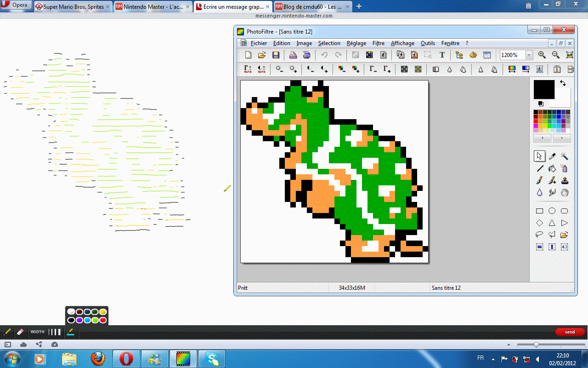The width and height of the screenshot is (588, 368).
Task: Pick the yellow messenger palette color
Action: coord(103,312)
